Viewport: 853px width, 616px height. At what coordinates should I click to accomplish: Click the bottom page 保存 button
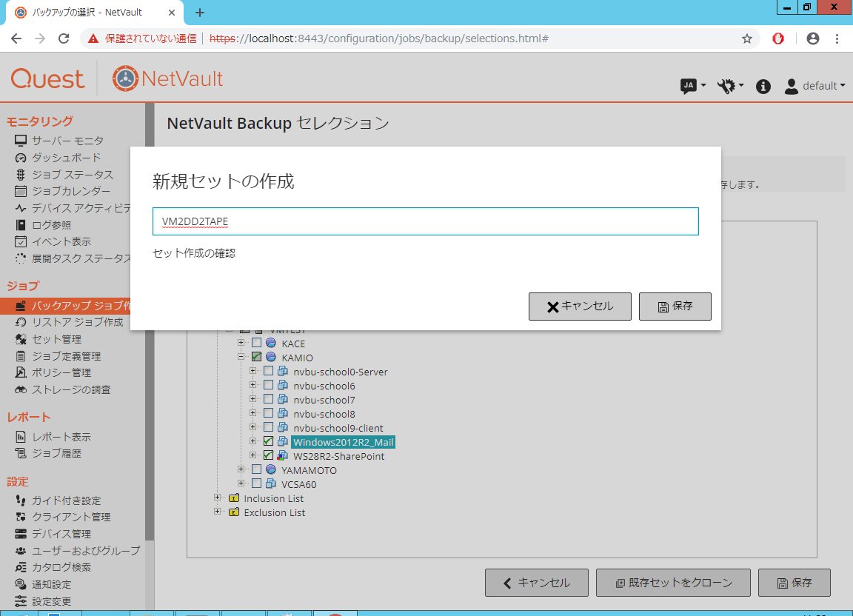(x=795, y=583)
